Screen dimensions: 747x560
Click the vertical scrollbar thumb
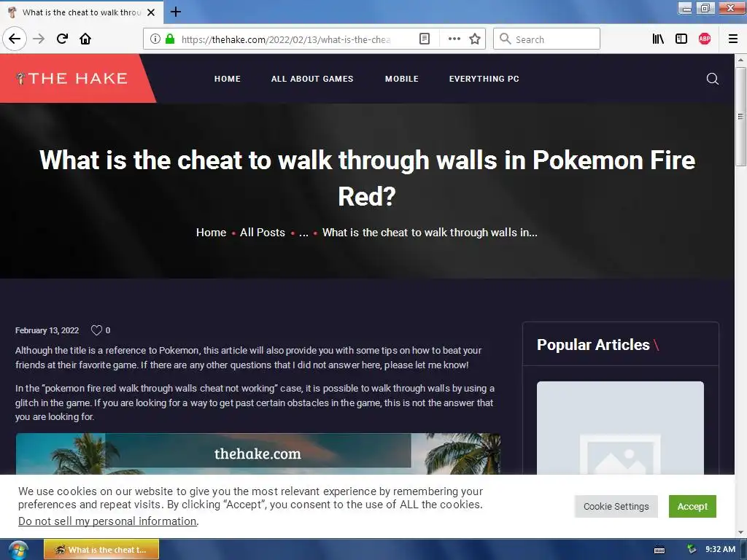click(x=740, y=116)
